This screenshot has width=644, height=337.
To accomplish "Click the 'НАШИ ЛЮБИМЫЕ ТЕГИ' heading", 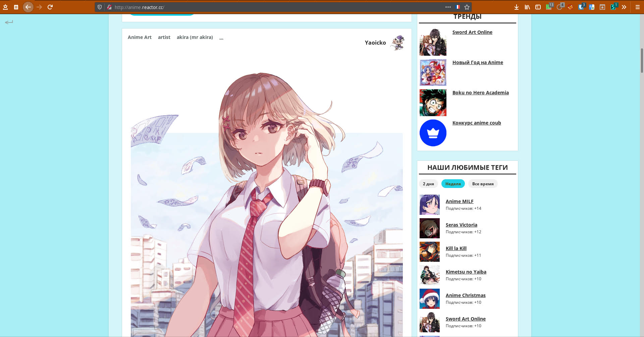I will 468,167.
